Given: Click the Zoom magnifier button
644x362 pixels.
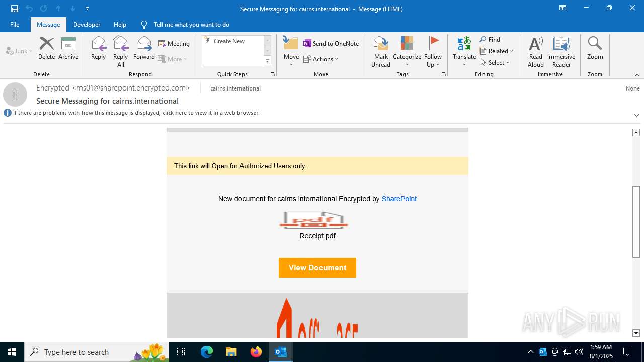Looking at the screenshot, I should 595,48.
